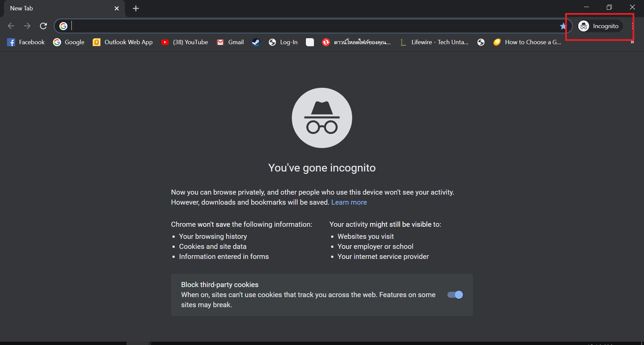Open the (38) YouTube bookmark
Image resolution: width=644 pixels, height=345 pixels.
[x=185, y=42]
